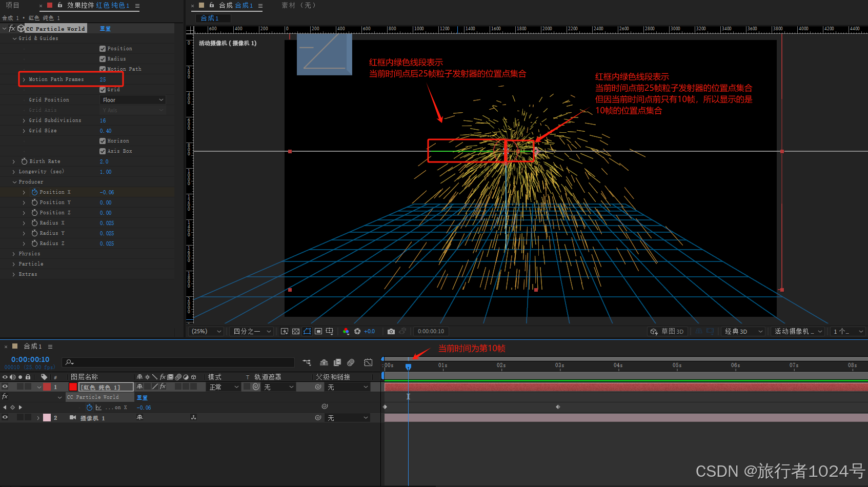Toggle the Grid checkbox
Viewport: 868px width, 487px height.
103,90
